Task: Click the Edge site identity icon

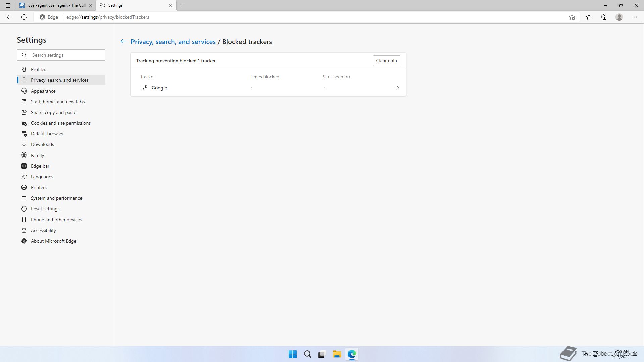Action: [x=49, y=17]
